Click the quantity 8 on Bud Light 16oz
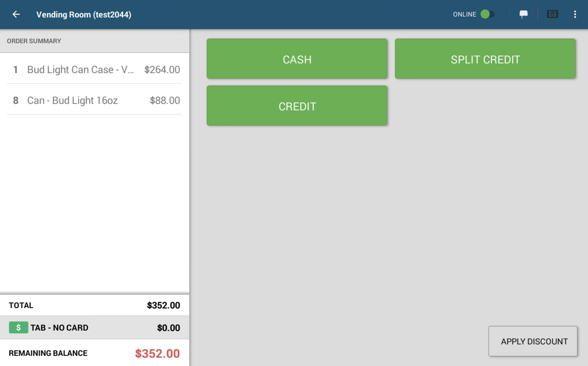Image resolution: width=588 pixels, height=366 pixels. [16, 100]
